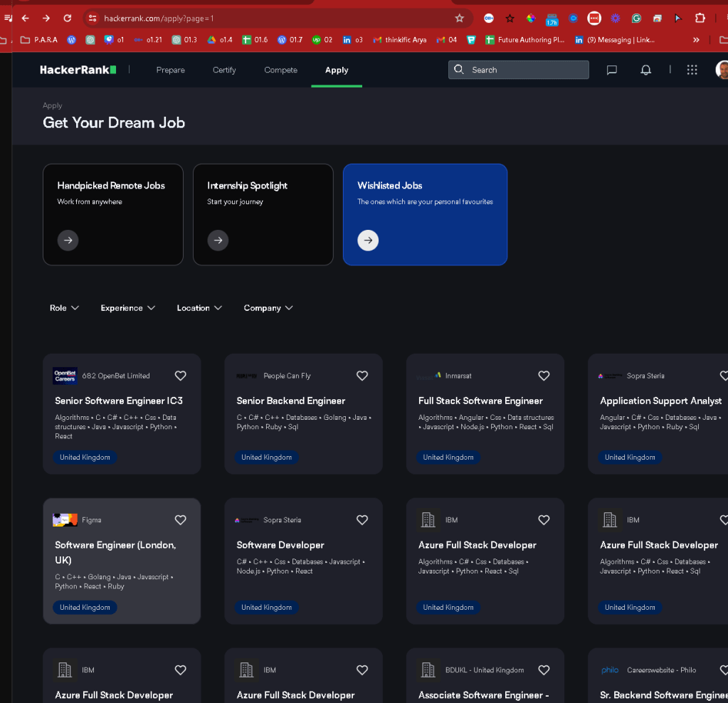Open the apps grid menu
The height and width of the screenshot is (703, 728).
click(692, 70)
